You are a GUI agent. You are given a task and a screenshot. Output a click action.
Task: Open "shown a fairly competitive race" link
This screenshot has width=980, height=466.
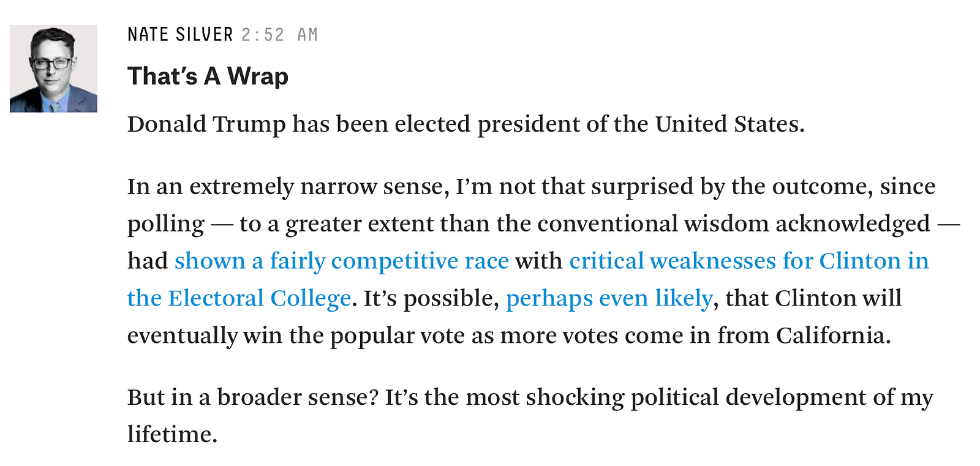(x=341, y=261)
